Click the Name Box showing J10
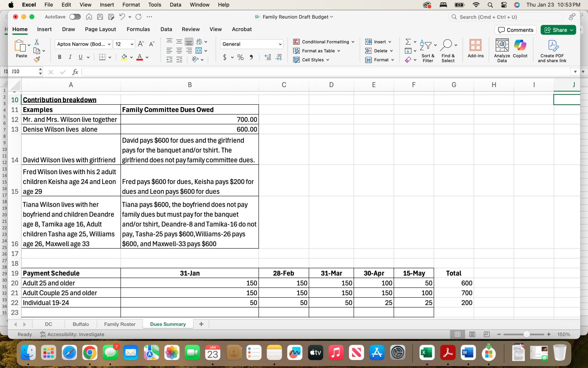Screen dimensions: 588x368 [24, 71]
